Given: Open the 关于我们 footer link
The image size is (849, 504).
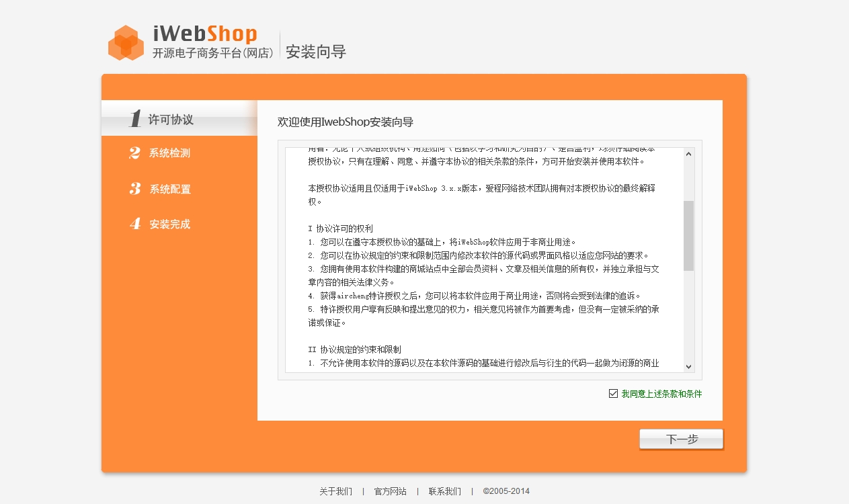Looking at the screenshot, I should [335, 491].
